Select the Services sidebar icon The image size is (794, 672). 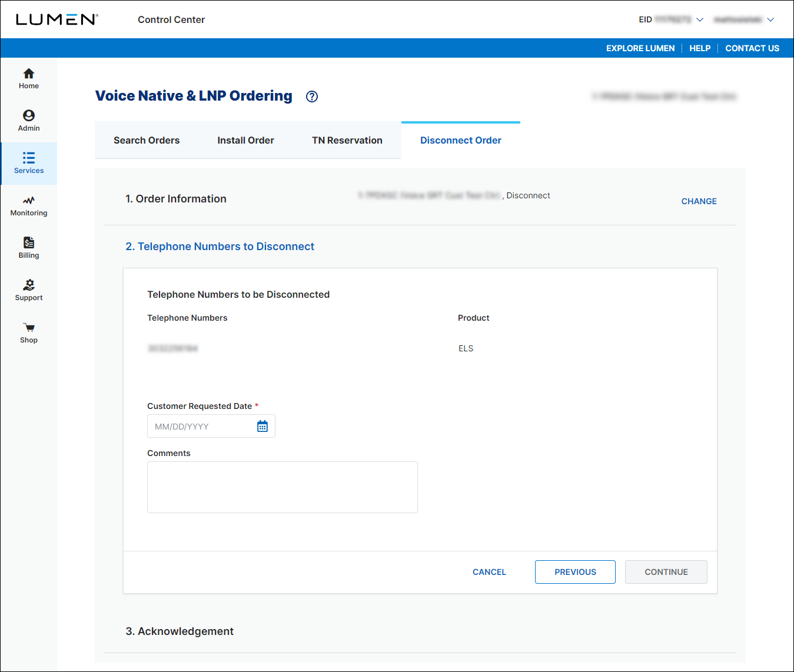(29, 164)
